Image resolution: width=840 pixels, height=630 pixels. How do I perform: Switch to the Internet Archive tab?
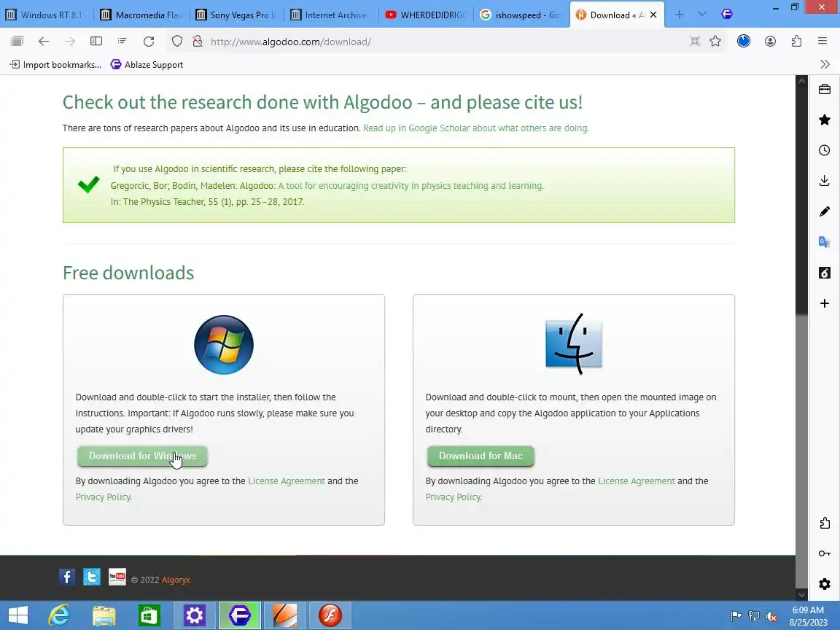point(331,15)
